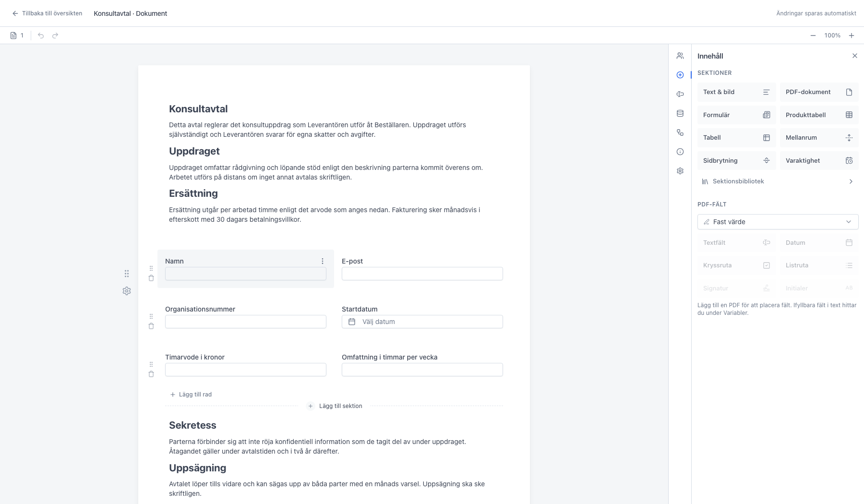Open the Fast värde dropdown
This screenshot has height=504, width=864.
(x=778, y=222)
